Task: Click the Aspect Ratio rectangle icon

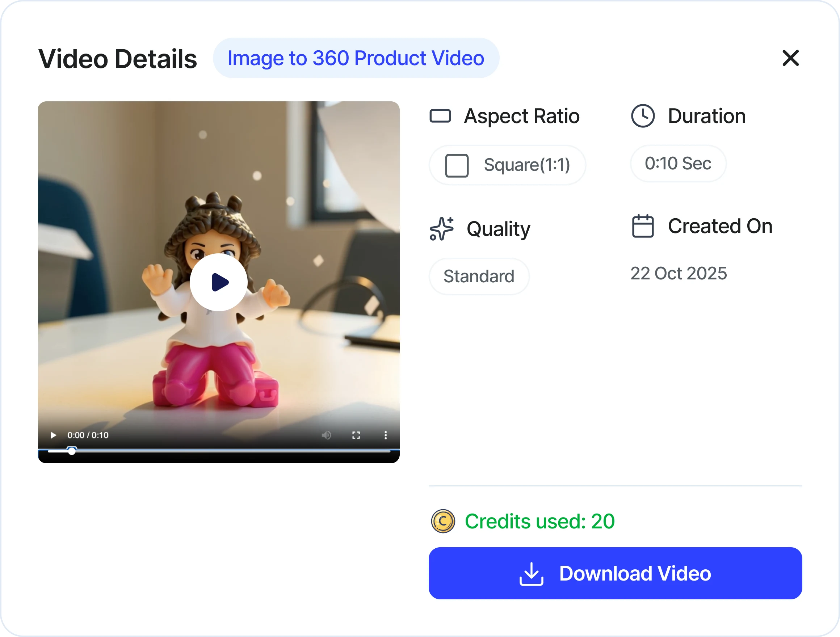Action: [440, 116]
